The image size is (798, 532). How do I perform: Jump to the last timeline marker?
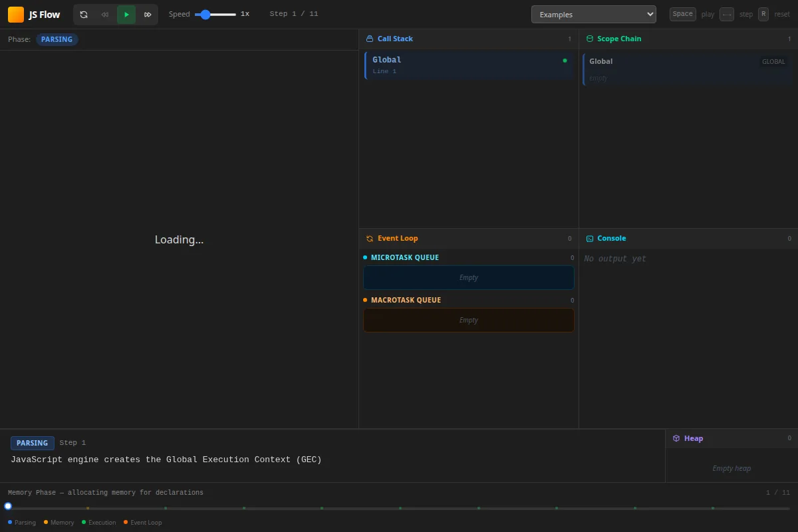[x=713, y=508]
